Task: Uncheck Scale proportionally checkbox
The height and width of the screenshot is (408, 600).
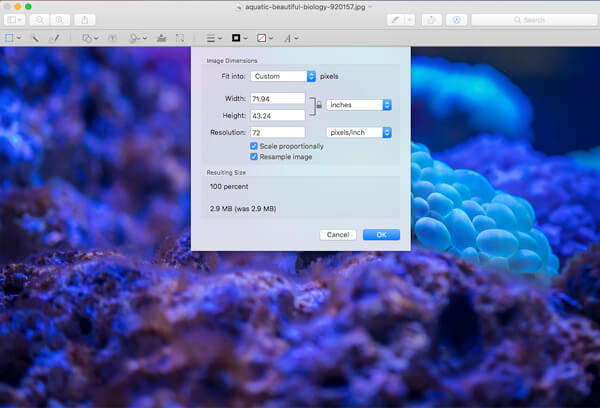Action: pyautogui.click(x=254, y=146)
